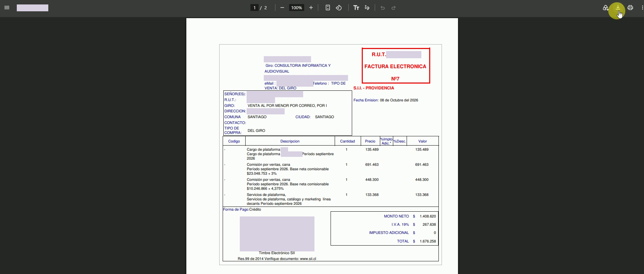Viewport: 644px width, 274px height.
Task: Print the invoice document
Action: point(630,8)
